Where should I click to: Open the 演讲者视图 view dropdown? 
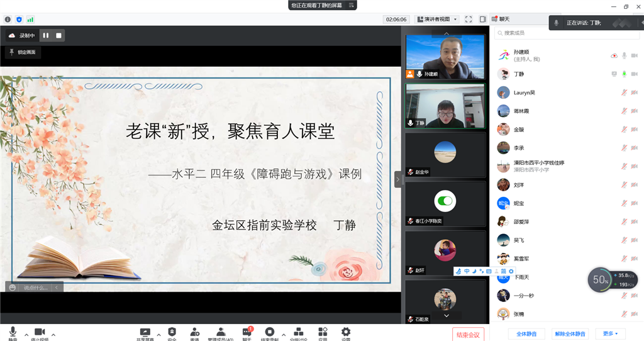pyautogui.click(x=437, y=20)
